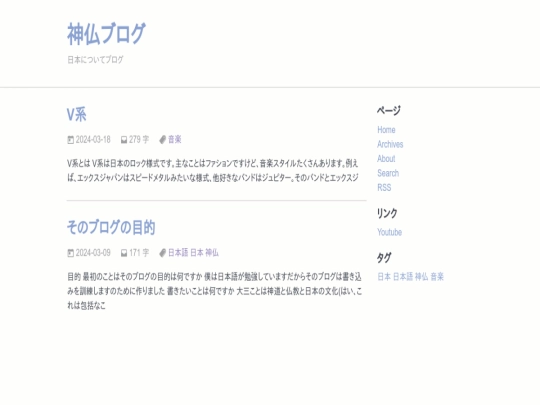Open Search page in sidebar
The width and height of the screenshot is (540, 405).
[388, 173]
